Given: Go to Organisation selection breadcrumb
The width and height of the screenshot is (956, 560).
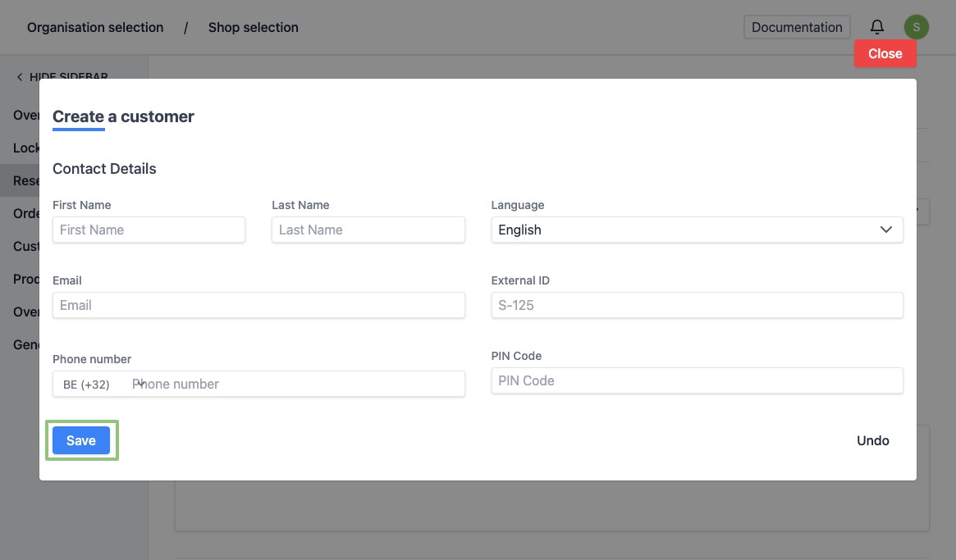Looking at the screenshot, I should [95, 27].
